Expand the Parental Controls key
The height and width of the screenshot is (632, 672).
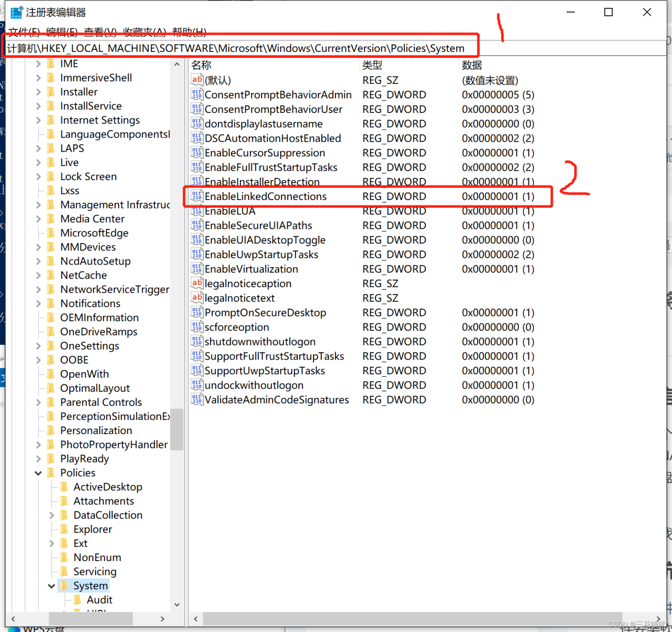click(x=38, y=403)
